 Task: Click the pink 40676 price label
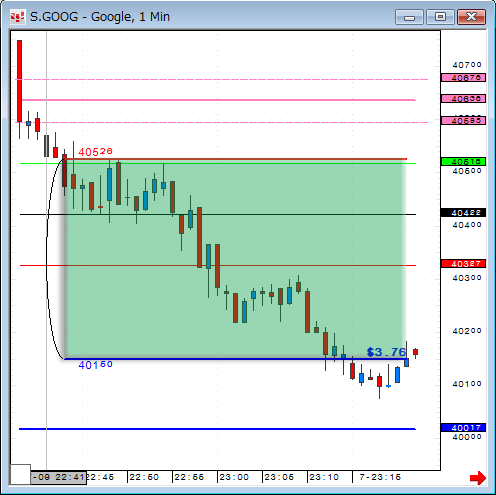coord(463,78)
